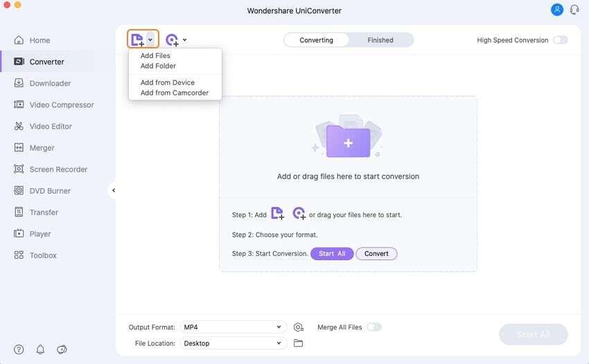Collapse the sidebar with arrow handle
589x364 pixels.
[113, 190]
